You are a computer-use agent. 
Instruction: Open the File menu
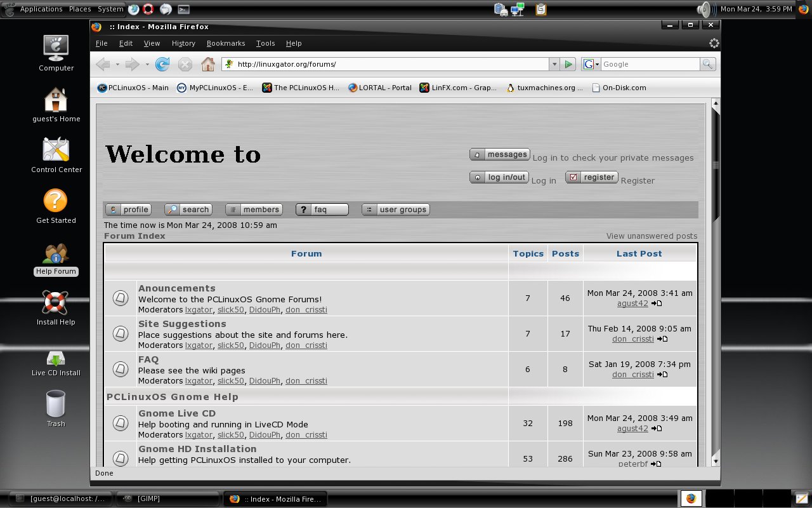coord(101,43)
